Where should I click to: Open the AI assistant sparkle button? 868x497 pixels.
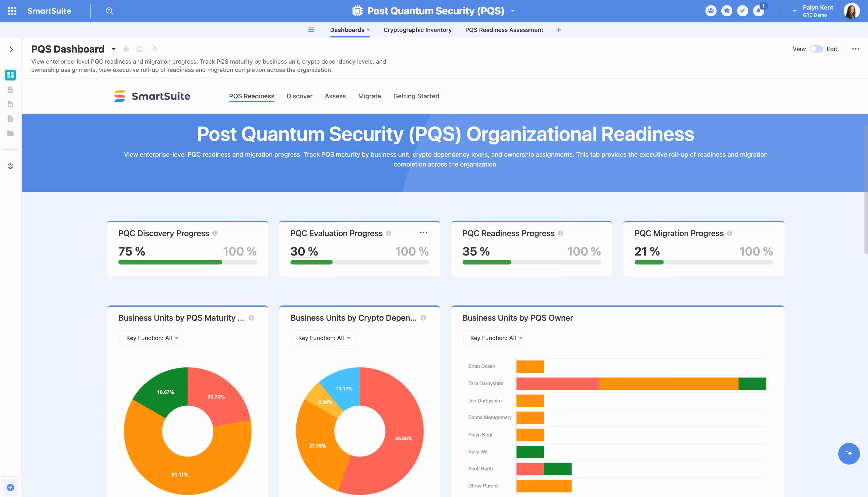pos(849,453)
